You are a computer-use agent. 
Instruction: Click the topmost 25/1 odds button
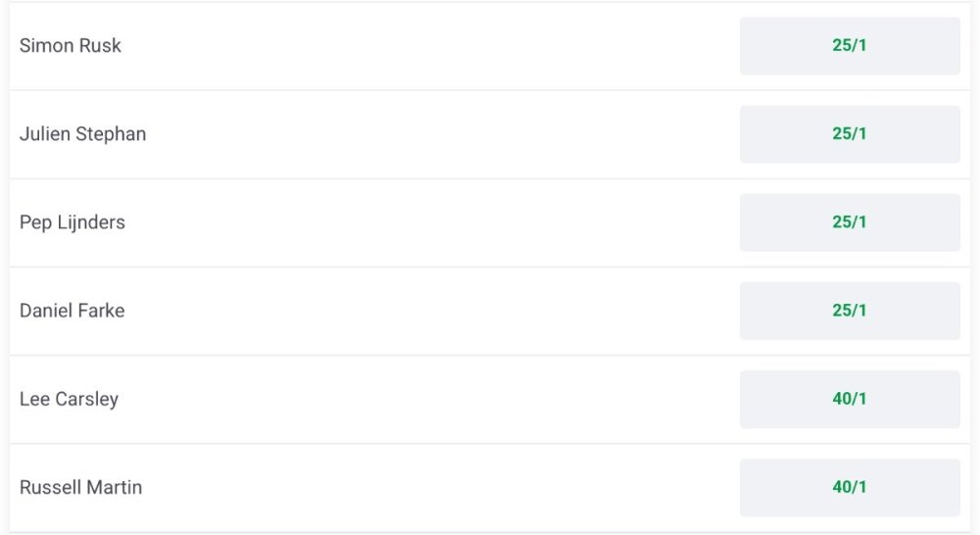click(849, 46)
